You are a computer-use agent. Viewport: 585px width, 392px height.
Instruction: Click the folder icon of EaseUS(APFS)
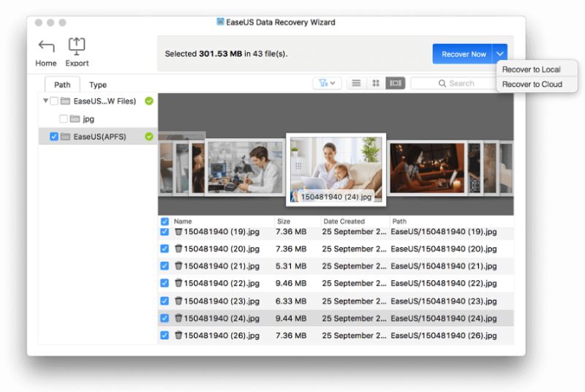pyautogui.click(x=65, y=137)
